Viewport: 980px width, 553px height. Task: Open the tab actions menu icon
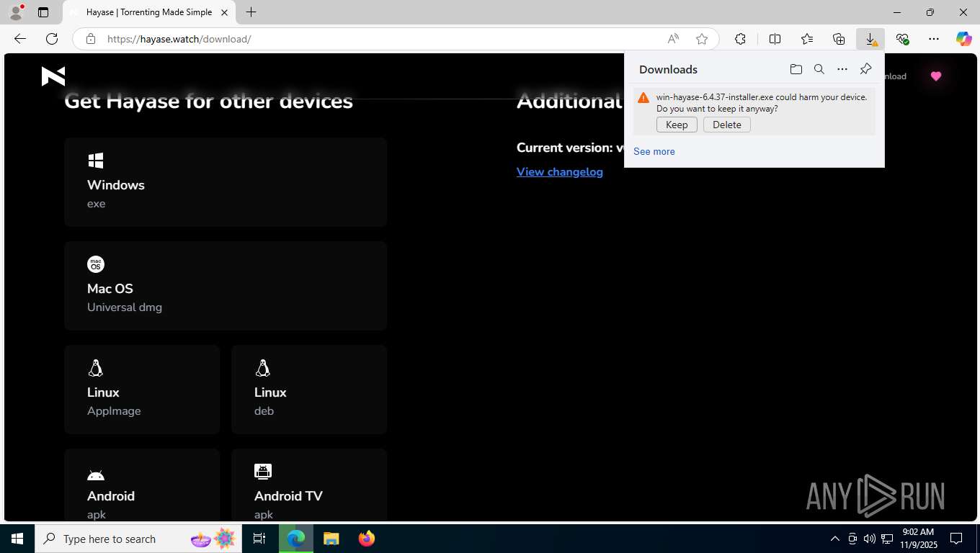click(x=43, y=12)
